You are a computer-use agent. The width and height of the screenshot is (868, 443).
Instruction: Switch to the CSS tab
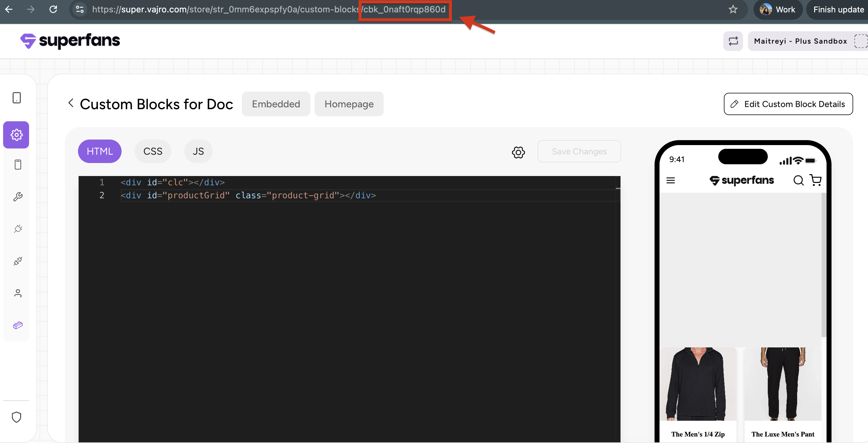pos(153,151)
